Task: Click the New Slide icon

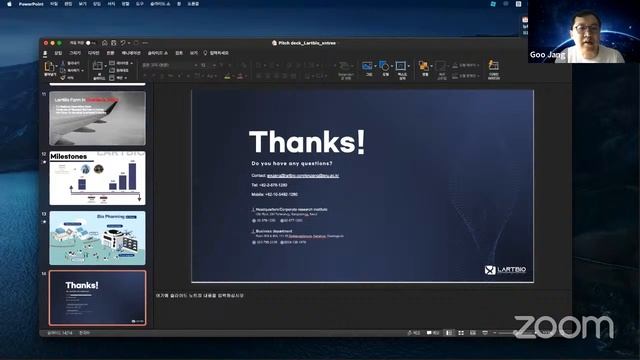Action: pos(98,66)
